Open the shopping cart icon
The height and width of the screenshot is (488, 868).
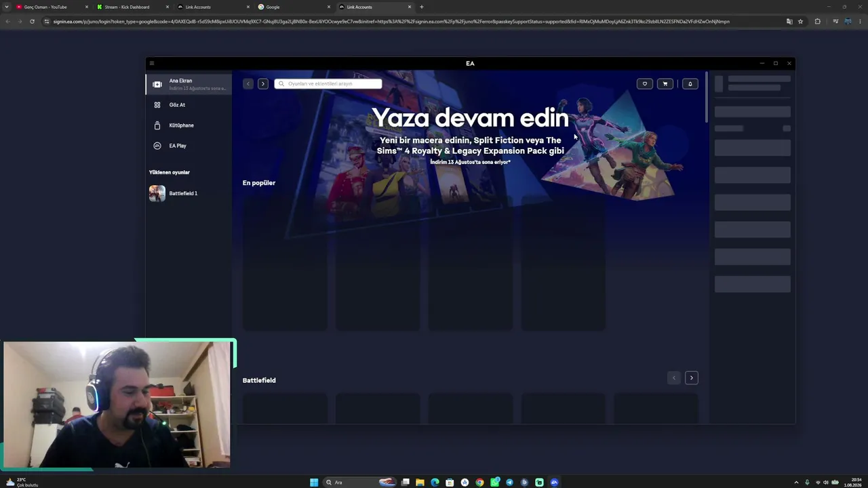pos(665,84)
